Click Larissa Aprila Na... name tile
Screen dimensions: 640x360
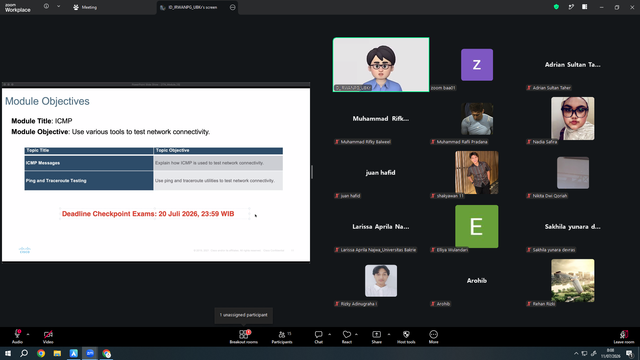point(381,227)
